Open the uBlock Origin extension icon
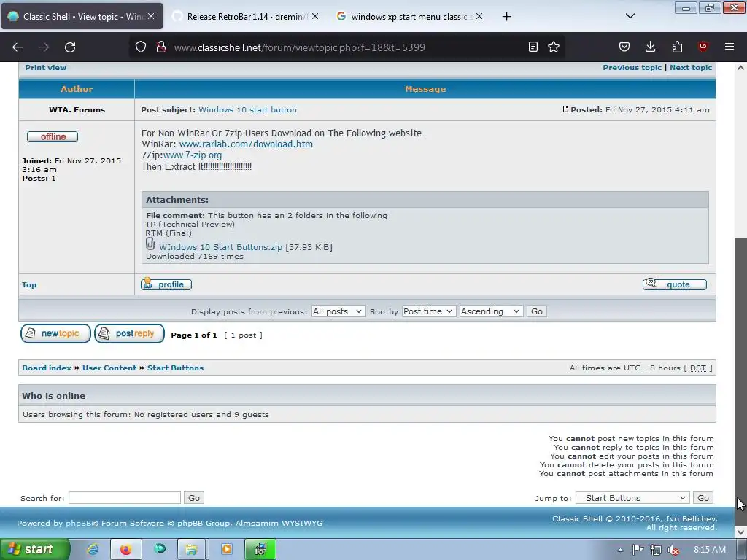 (703, 47)
